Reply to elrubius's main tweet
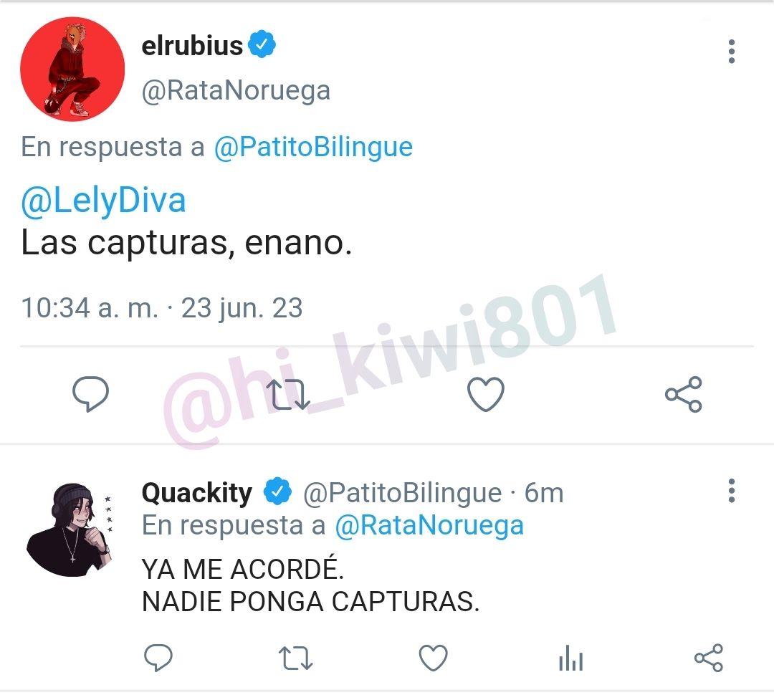This screenshot has height=700, width=774. click(x=90, y=393)
